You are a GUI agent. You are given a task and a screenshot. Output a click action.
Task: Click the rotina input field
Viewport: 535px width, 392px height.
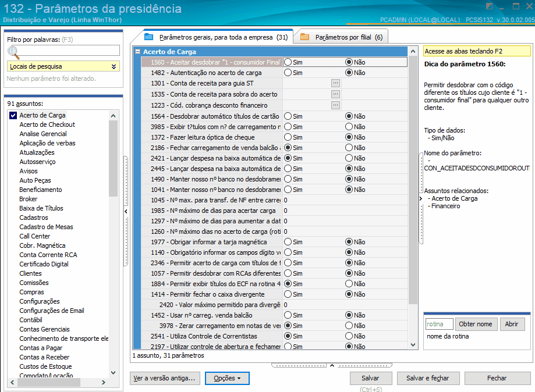[x=440, y=324]
